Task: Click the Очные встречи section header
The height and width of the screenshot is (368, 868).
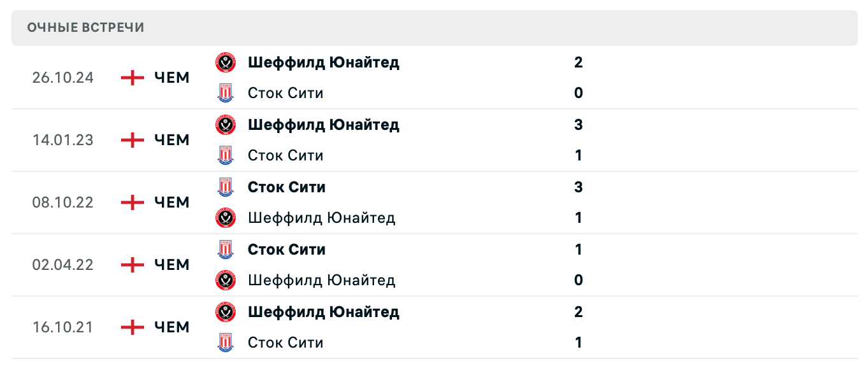Action: tap(85, 27)
